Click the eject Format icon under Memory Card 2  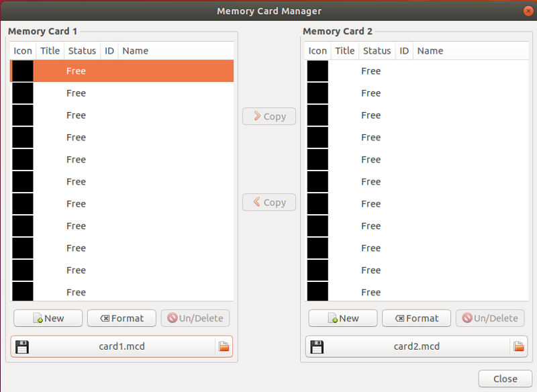click(400, 318)
